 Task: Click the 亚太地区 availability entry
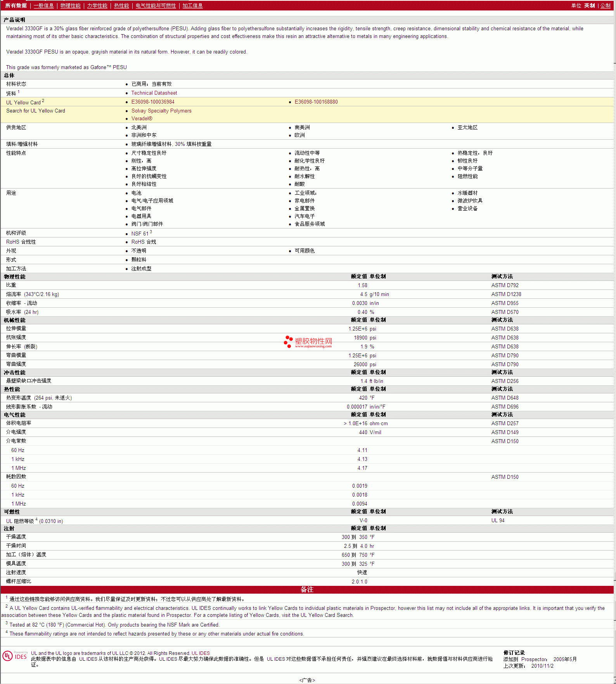click(x=467, y=128)
